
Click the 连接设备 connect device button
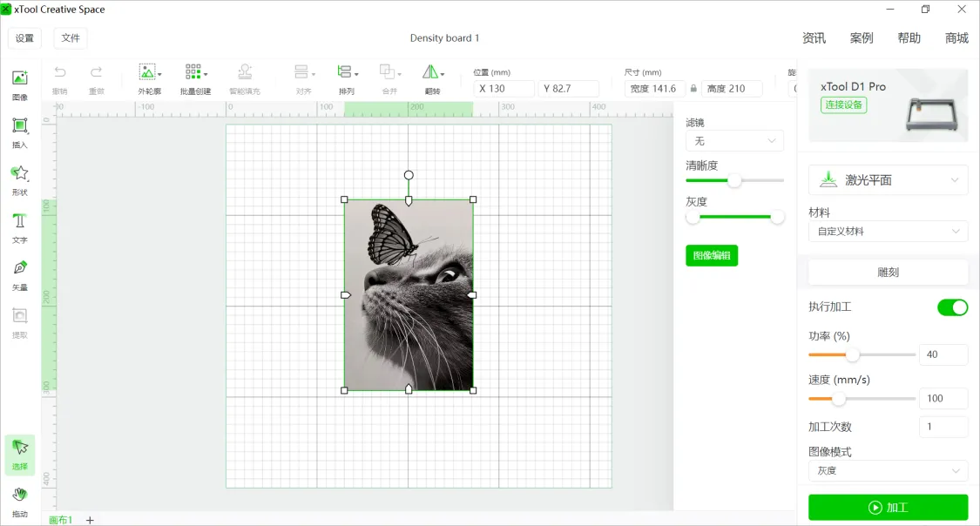[843, 105]
